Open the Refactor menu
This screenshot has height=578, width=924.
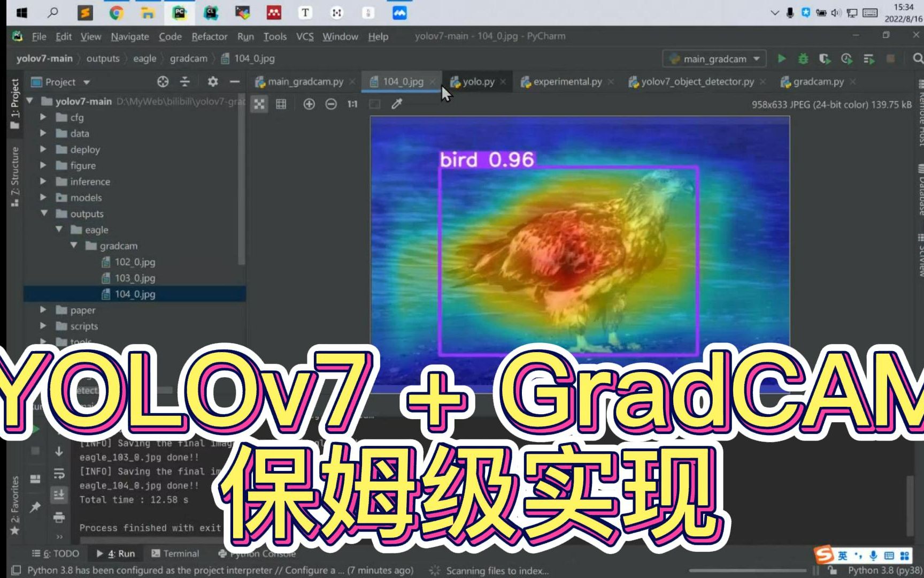209,36
